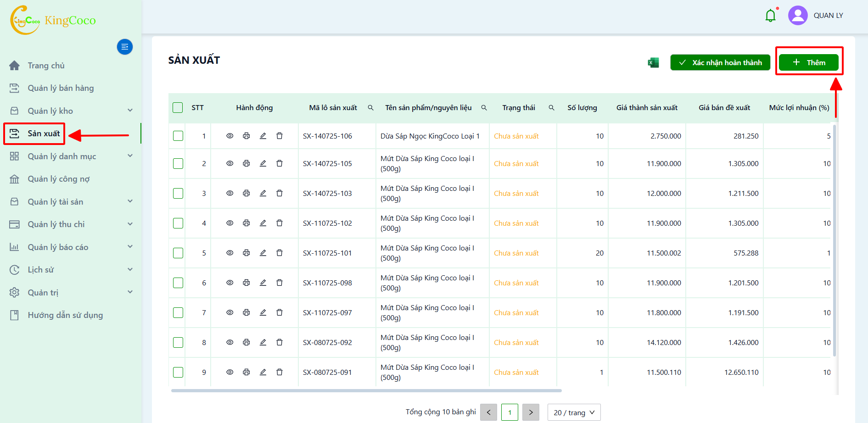Export table using the Excel icon
The width and height of the screenshot is (868, 423).
pyautogui.click(x=653, y=62)
